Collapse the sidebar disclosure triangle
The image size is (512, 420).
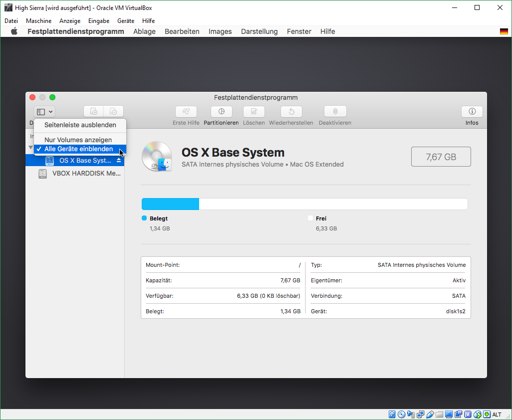tap(31, 148)
